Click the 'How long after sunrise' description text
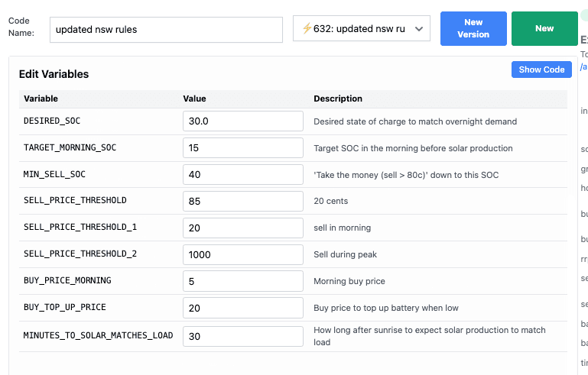This screenshot has width=588, height=375. (x=430, y=336)
